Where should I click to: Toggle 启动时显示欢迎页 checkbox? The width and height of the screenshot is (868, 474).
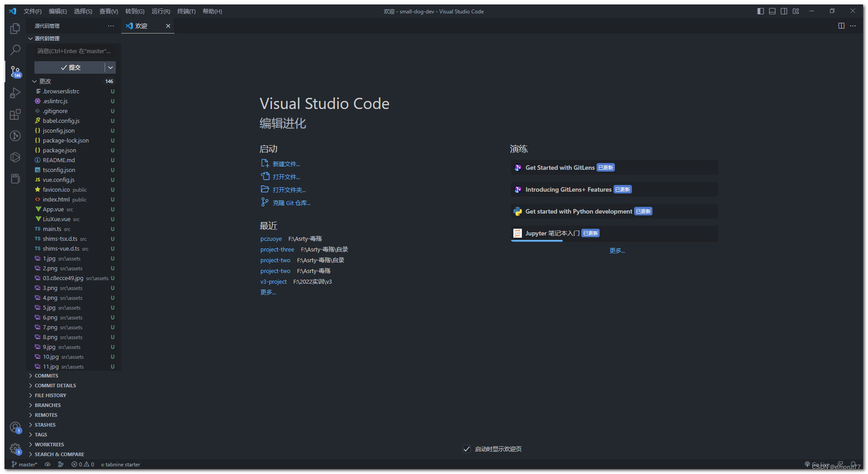[467, 449]
